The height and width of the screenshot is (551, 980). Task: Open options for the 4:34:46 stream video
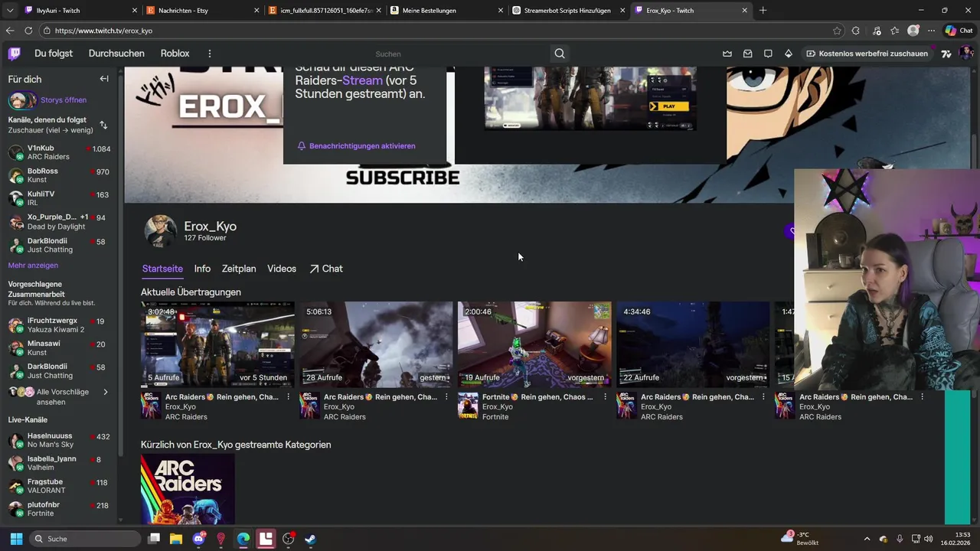tap(763, 397)
